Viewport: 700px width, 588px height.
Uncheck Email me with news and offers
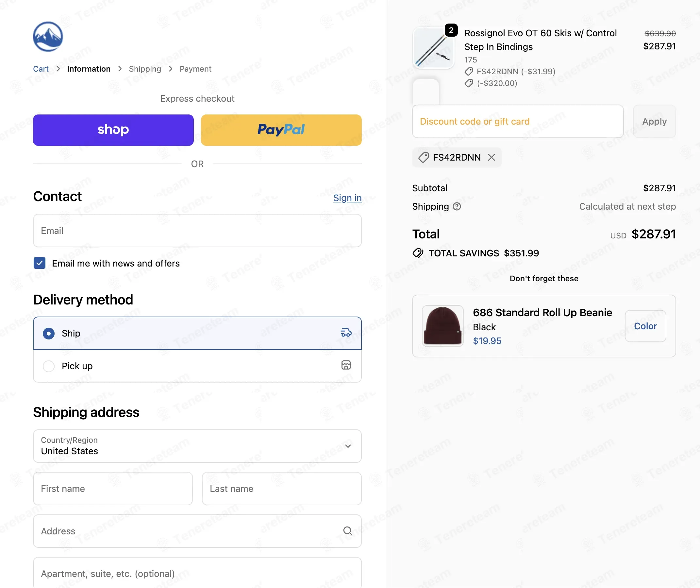pos(40,263)
